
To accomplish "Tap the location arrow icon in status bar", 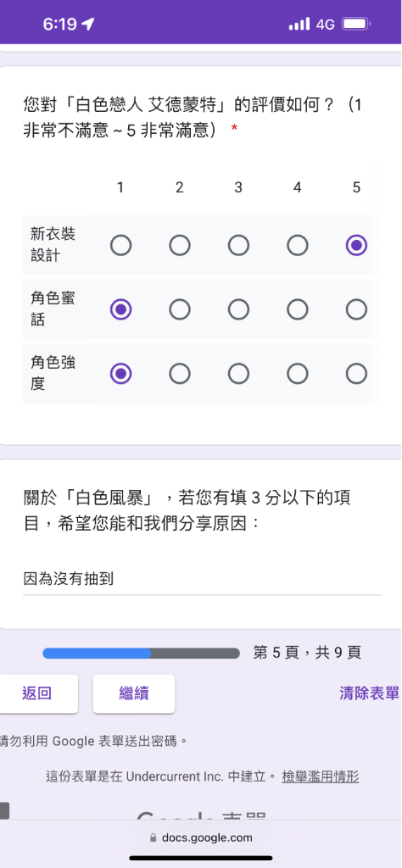I will coord(87,24).
